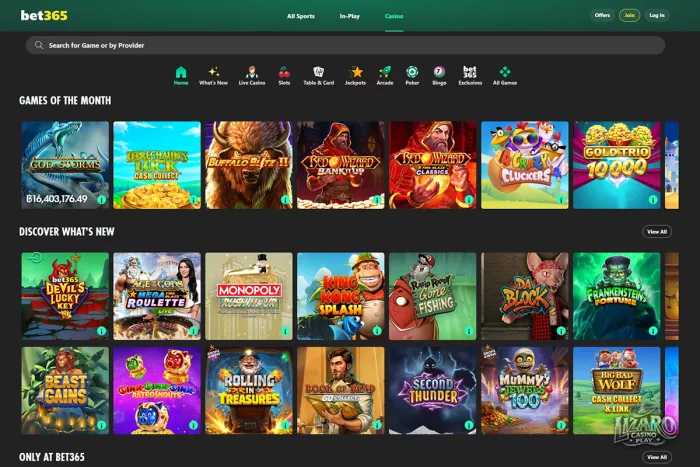The image size is (700, 467).
Task: Click the Join button
Action: 629,15
